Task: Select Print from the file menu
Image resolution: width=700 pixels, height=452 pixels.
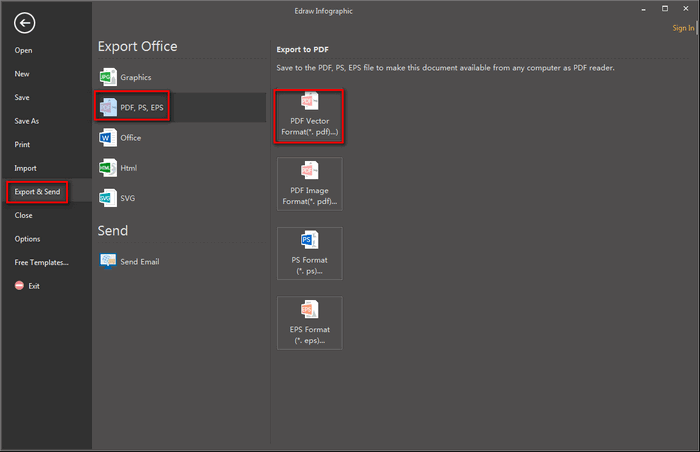Action: (x=22, y=144)
